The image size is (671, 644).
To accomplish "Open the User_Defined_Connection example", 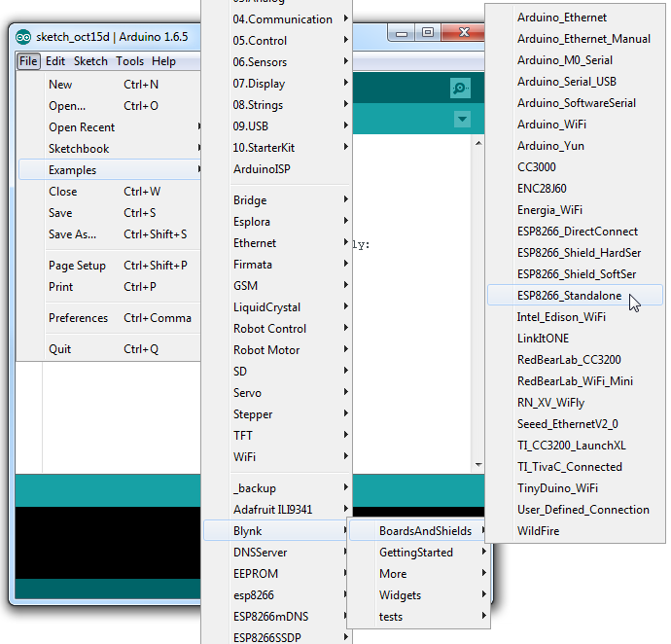I will (x=575, y=510).
